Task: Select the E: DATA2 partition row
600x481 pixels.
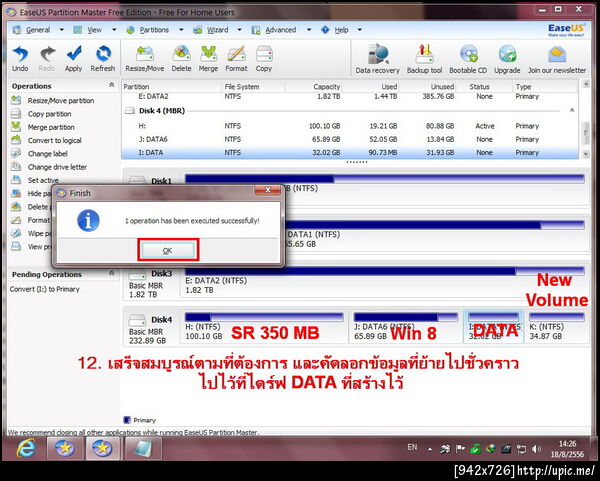Action: coord(350,97)
